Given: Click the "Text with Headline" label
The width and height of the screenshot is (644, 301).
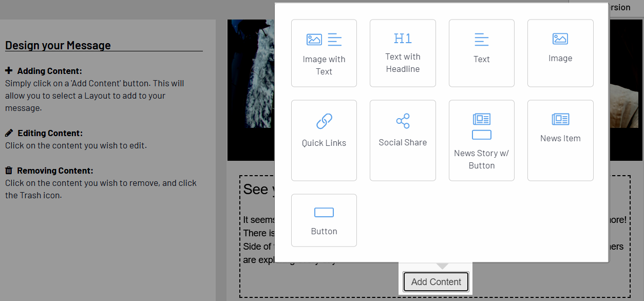Looking at the screenshot, I should point(403,63).
